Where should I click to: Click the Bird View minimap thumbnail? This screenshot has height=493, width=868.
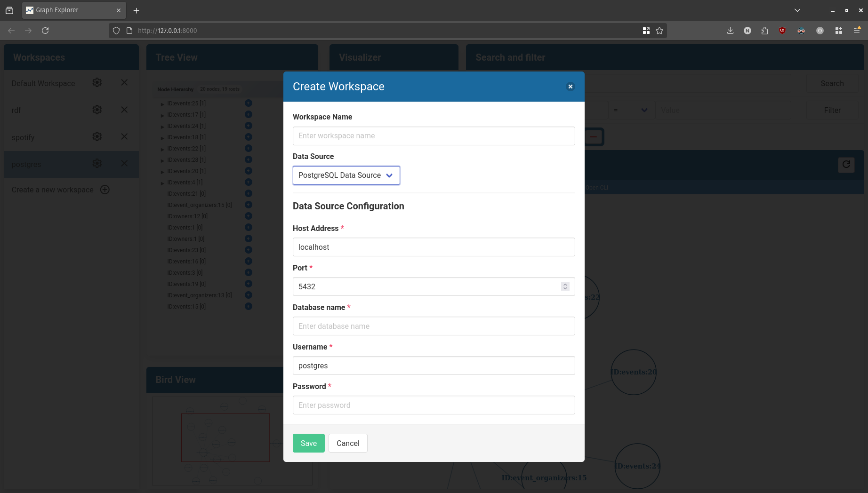click(232, 441)
